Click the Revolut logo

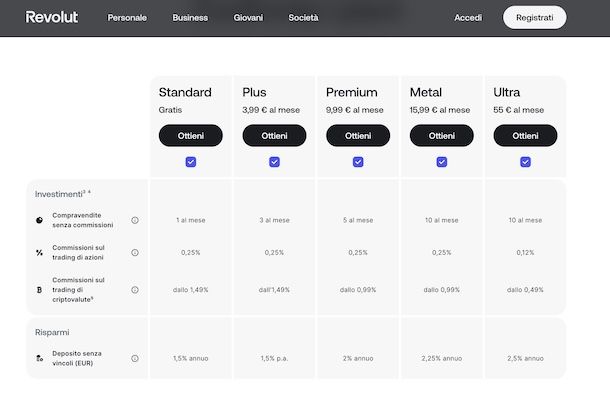(52, 17)
